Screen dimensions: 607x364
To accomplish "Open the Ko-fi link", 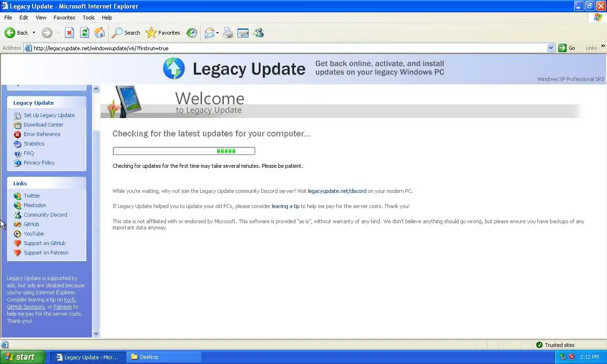I will (x=69, y=300).
